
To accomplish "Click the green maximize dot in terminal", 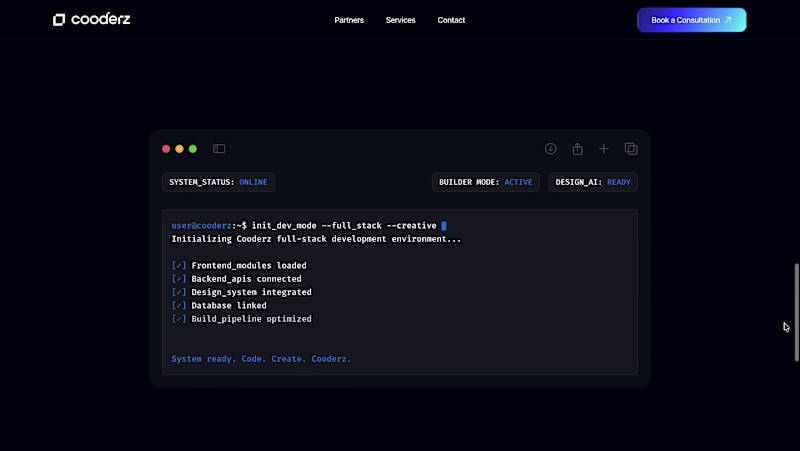I will point(193,149).
